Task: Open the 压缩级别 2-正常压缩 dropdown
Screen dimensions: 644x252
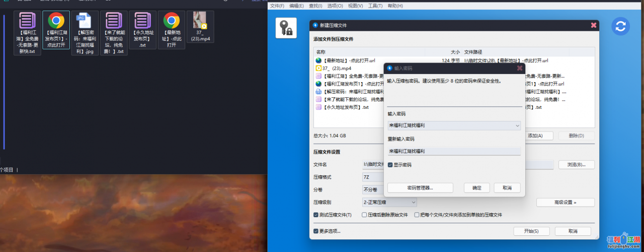Action: [x=389, y=202]
